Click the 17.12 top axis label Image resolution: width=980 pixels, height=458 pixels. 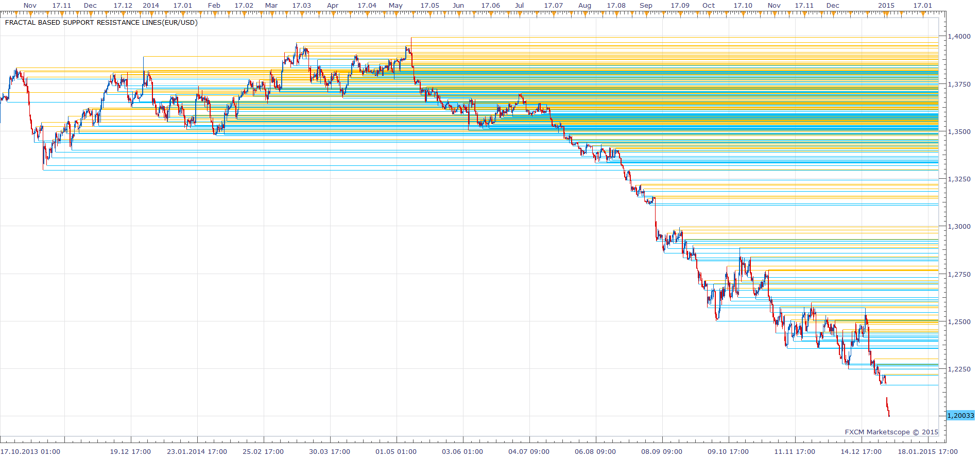coord(123,5)
